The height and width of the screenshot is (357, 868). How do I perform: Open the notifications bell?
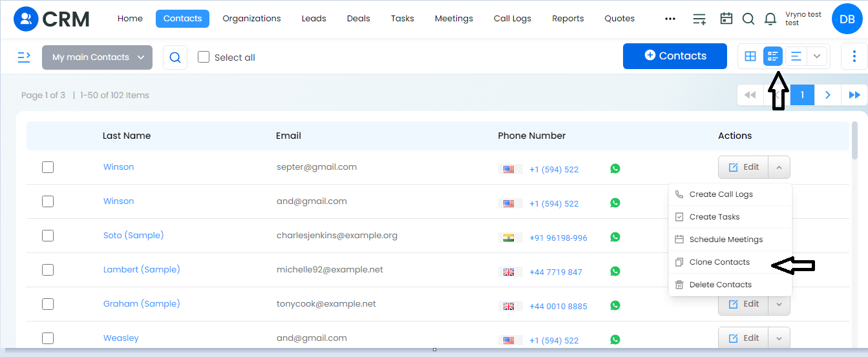coord(770,19)
